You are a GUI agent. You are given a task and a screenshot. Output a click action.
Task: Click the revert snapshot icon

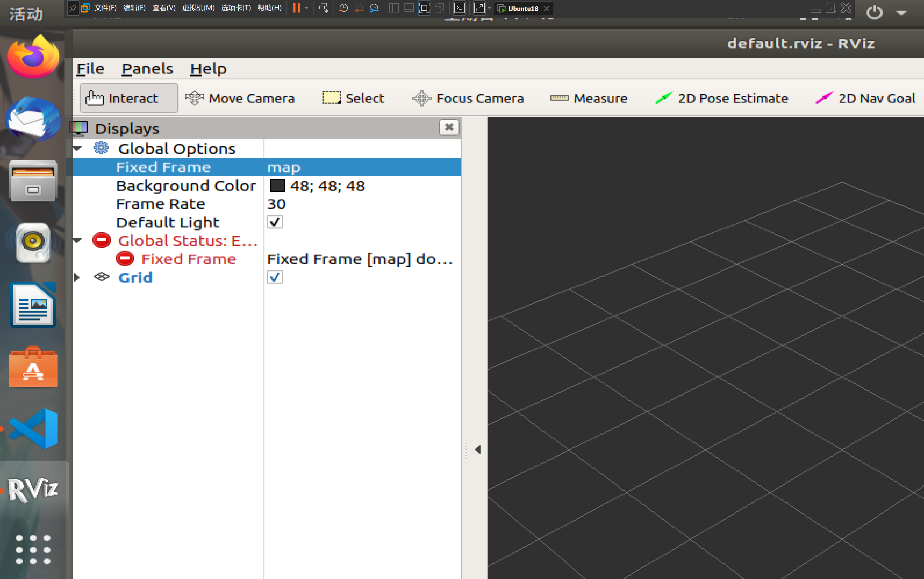pos(359,8)
